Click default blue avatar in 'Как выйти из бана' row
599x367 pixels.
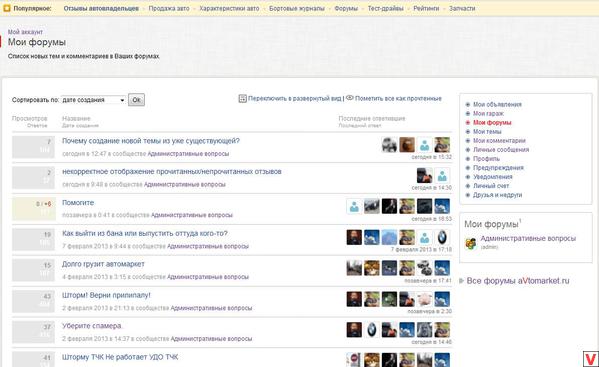point(424,237)
